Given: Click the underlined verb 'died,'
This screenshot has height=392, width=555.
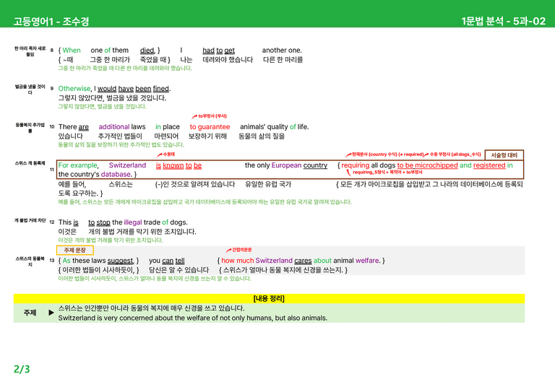Looking at the screenshot, I should (147, 51).
